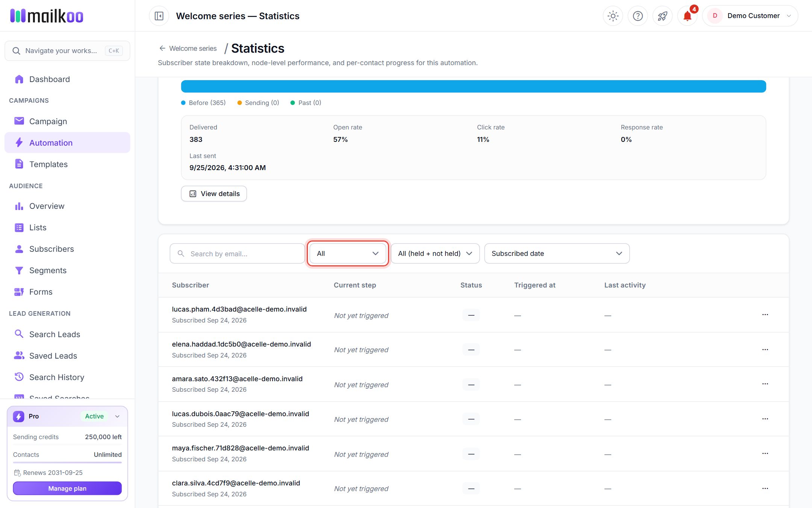Go to Segments
The image size is (812, 508).
pos(67,270)
